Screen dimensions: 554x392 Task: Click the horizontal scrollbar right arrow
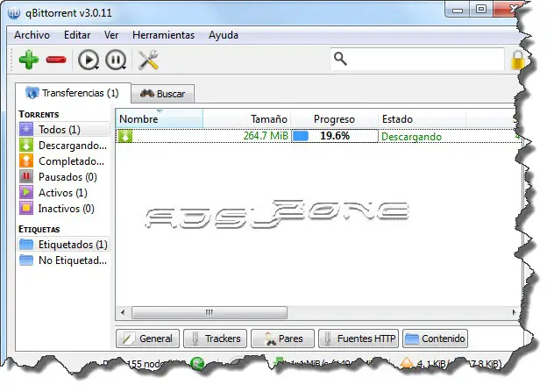click(x=514, y=312)
